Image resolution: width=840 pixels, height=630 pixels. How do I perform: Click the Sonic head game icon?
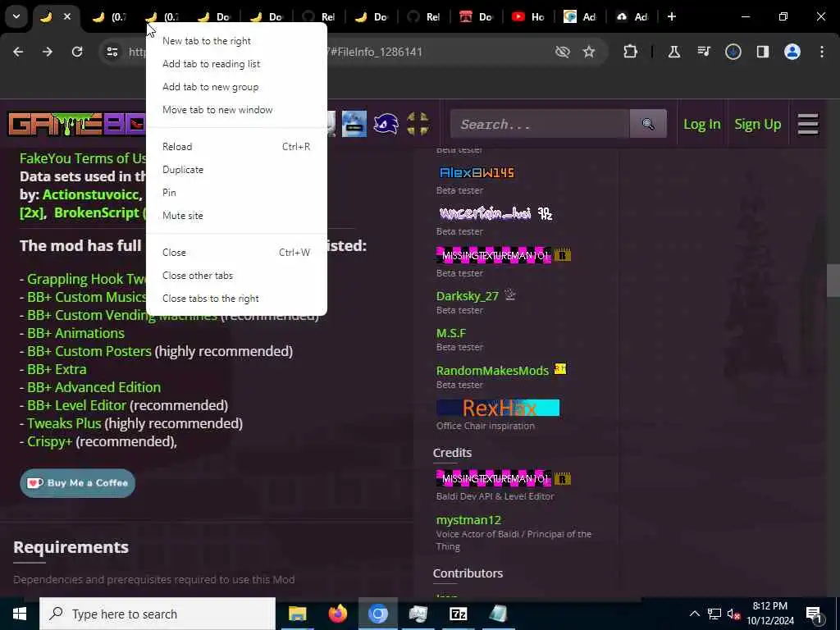(x=386, y=124)
